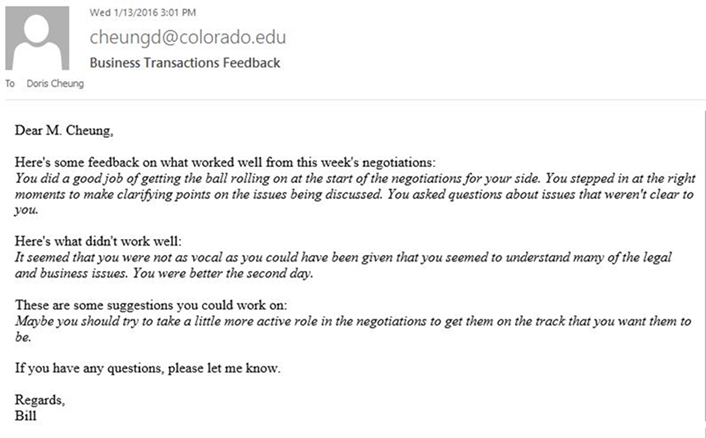Viewport: 706px width, 438px height.
Task: Click the line about what worked well
Action: pos(225,162)
